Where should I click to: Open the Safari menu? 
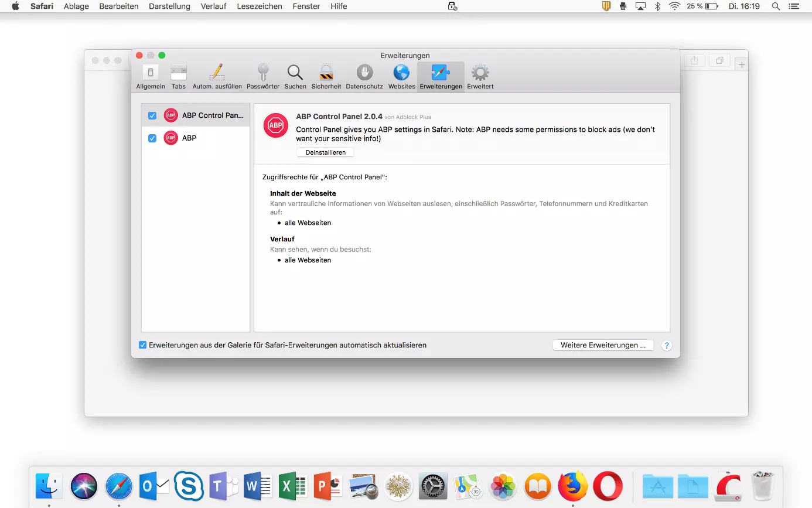coord(42,6)
